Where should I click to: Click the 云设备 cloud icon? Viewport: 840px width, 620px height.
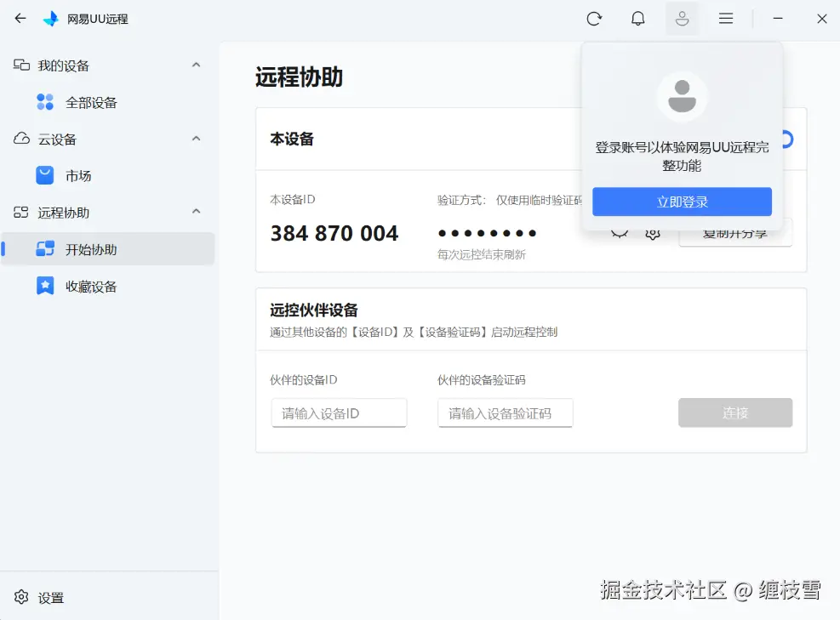click(x=21, y=139)
